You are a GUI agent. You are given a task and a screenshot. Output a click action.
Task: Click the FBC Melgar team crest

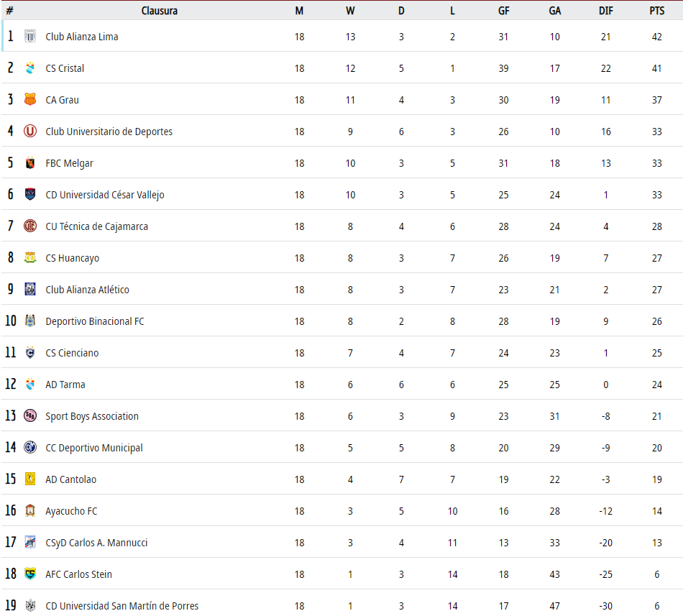(30, 163)
